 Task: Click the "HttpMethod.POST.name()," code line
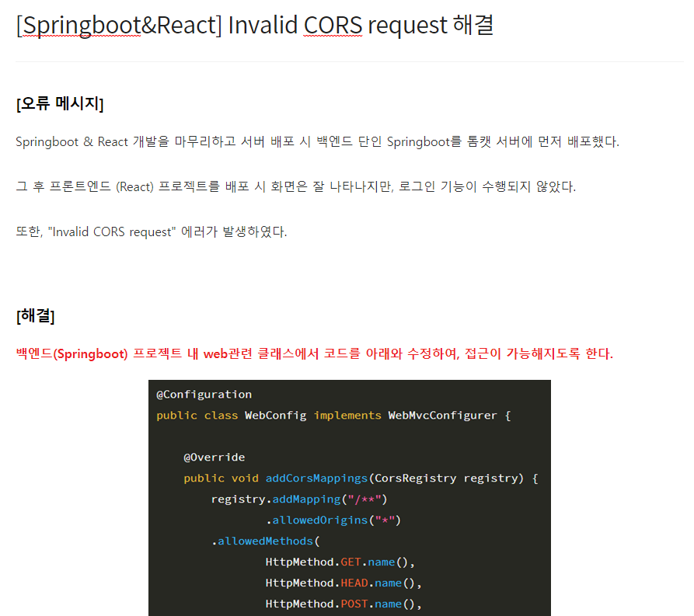pos(344,604)
